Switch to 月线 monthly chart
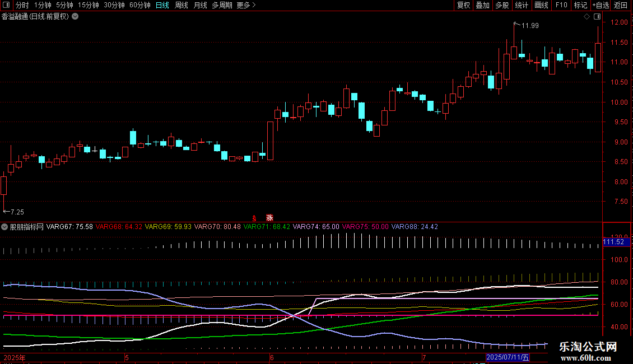 point(200,5)
